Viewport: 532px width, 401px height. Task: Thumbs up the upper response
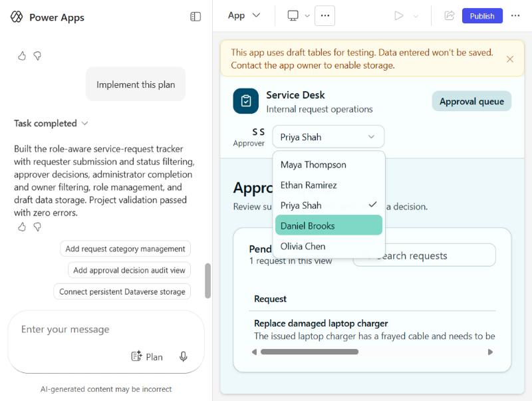click(22, 56)
